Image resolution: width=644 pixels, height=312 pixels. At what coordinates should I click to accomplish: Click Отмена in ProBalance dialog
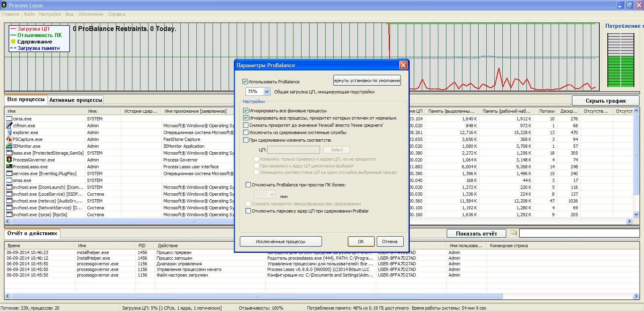[390, 242]
